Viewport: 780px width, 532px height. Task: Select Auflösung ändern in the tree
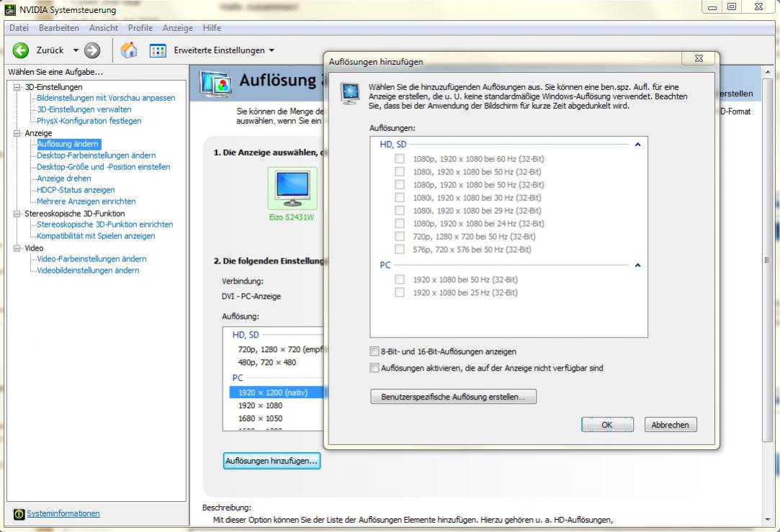tap(68, 144)
